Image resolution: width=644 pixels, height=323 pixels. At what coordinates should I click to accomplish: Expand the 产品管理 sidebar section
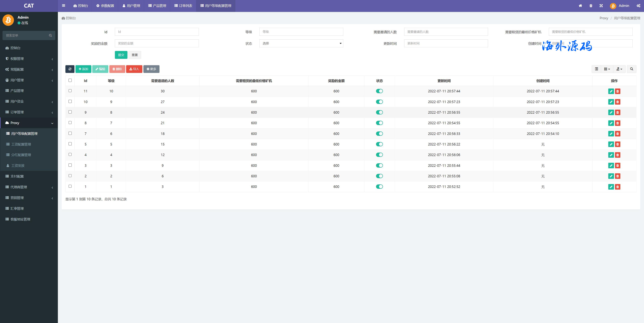pyautogui.click(x=29, y=90)
